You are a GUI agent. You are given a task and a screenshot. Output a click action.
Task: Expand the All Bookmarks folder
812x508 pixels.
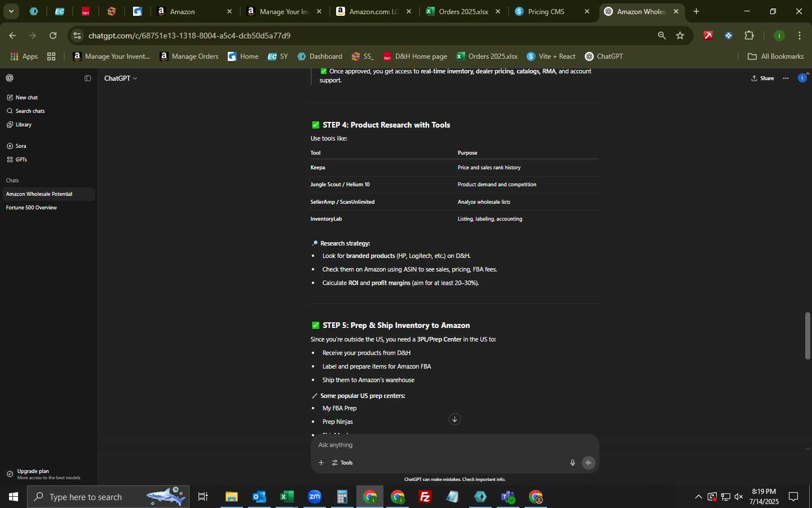[x=775, y=56]
